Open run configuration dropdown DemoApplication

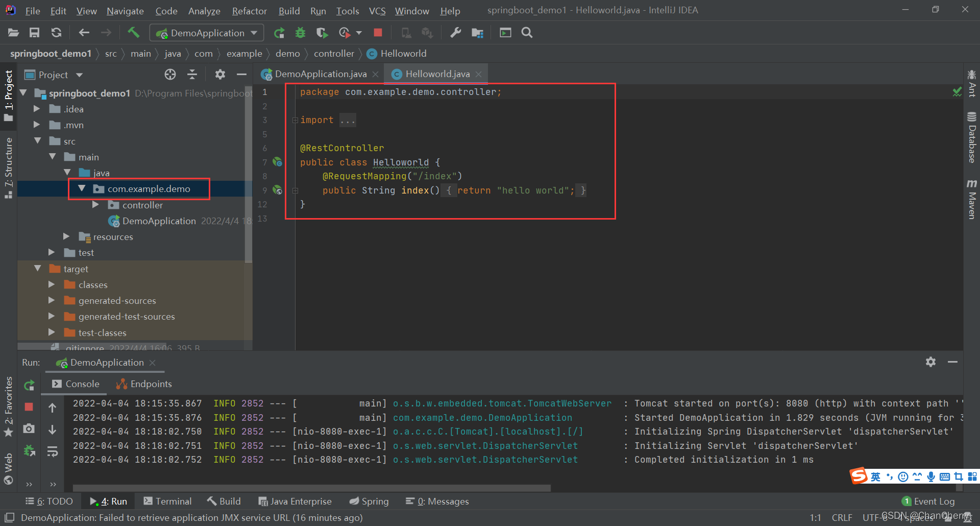[207, 33]
